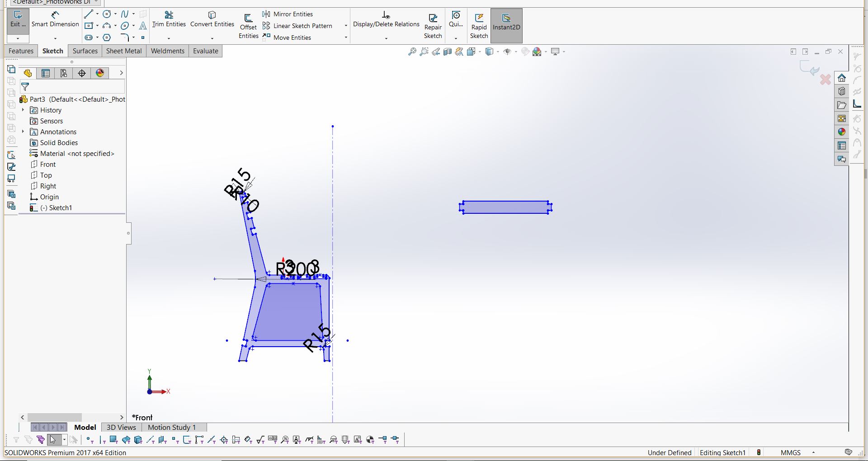Viewport: 868px width, 461px height.
Task: Toggle Filter Axes selection filter
Action: point(151,439)
